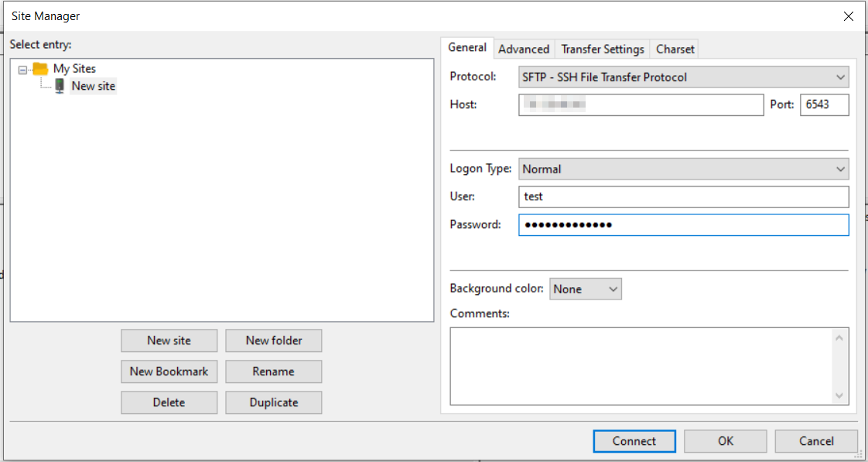The height and width of the screenshot is (462, 868).
Task: Select the General tab
Action: point(467,48)
